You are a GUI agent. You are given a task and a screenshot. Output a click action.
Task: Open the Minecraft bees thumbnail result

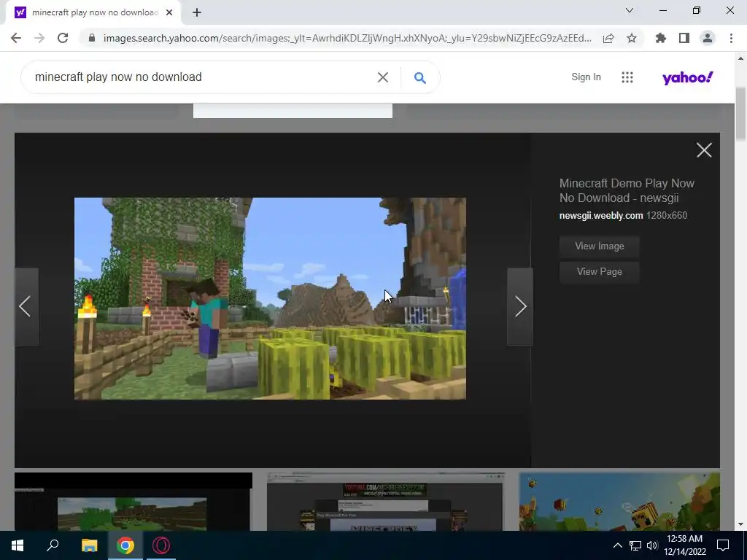(619, 502)
